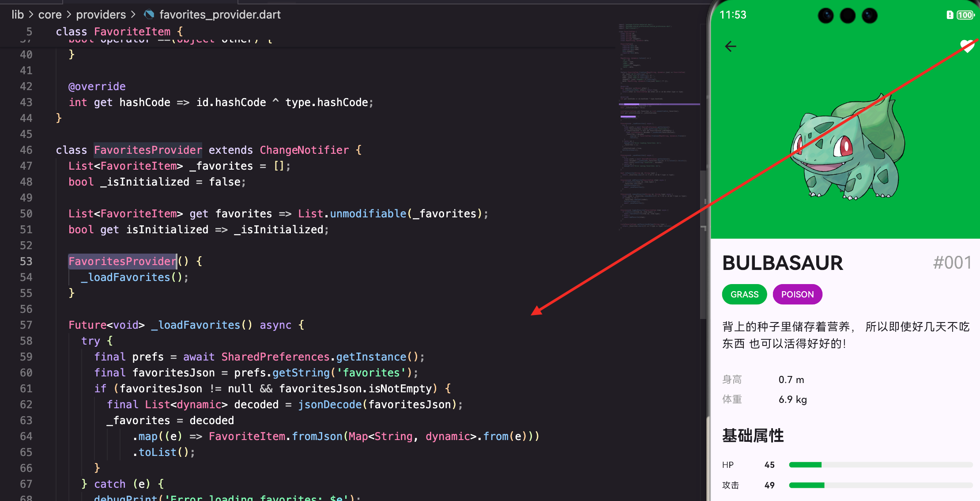980x501 pixels.
Task: Click the battery indicator in phone status bar
Action: 965,15
